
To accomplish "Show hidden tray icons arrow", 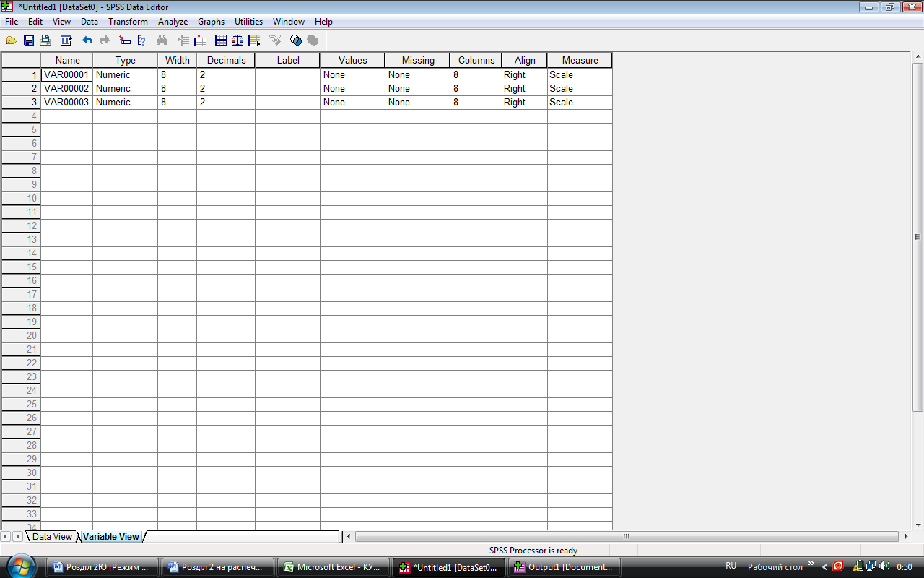I will click(825, 566).
